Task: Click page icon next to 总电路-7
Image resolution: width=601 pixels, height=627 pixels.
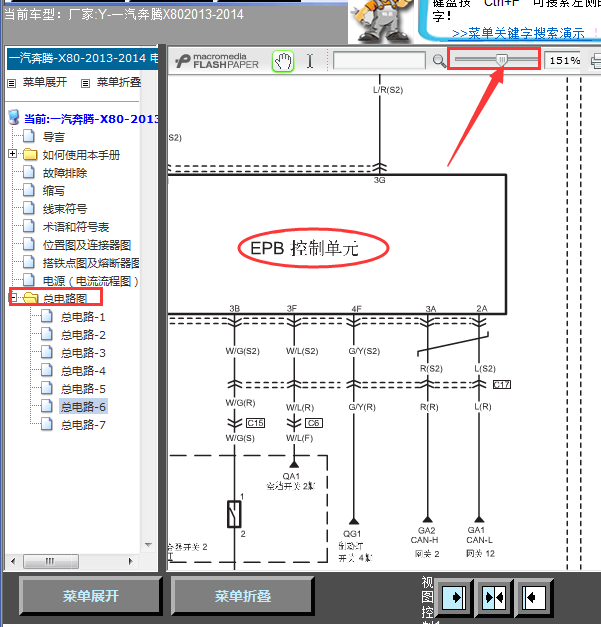Action: pyautogui.click(x=47, y=424)
